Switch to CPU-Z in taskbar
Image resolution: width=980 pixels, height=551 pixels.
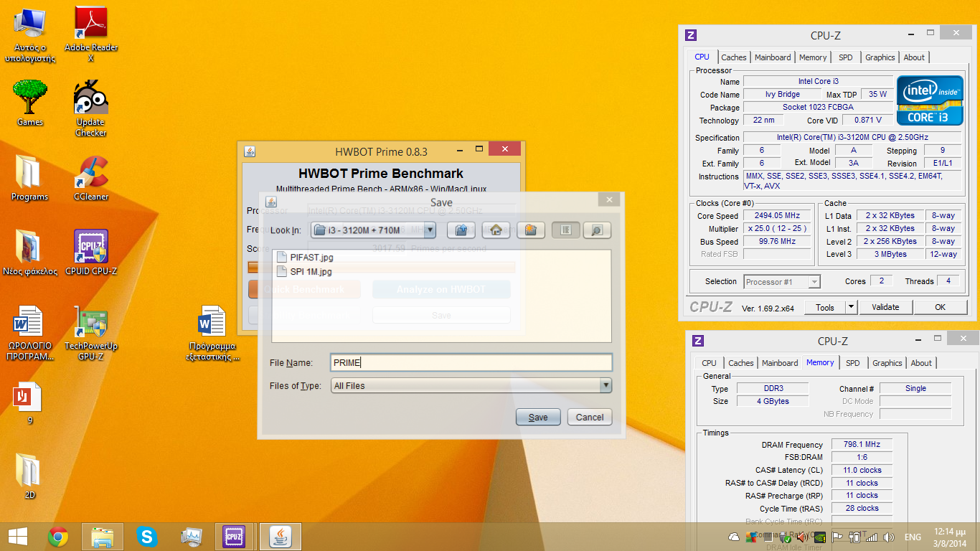point(234,536)
